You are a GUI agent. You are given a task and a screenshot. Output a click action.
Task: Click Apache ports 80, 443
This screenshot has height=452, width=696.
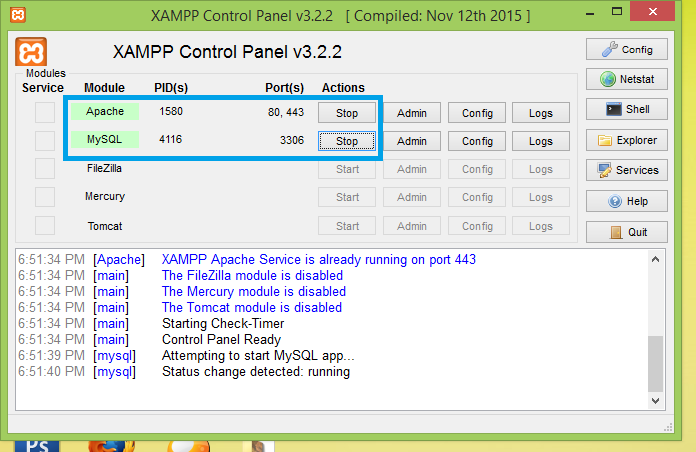pyautogui.click(x=286, y=112)
